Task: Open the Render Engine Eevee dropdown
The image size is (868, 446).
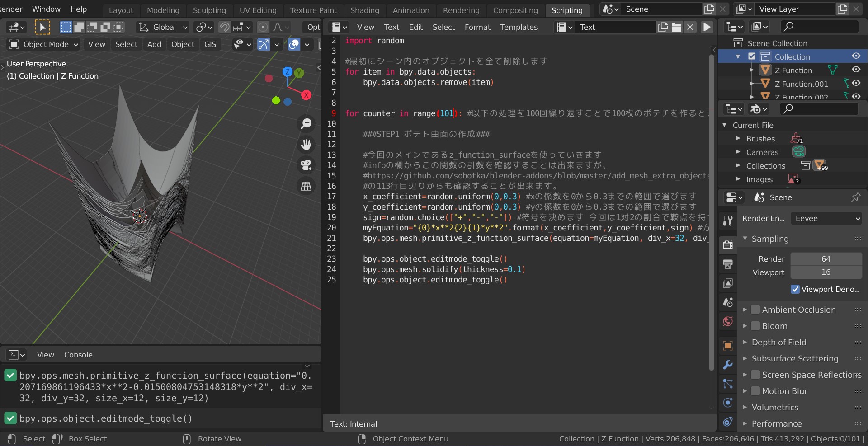Action: click(826, 219)
